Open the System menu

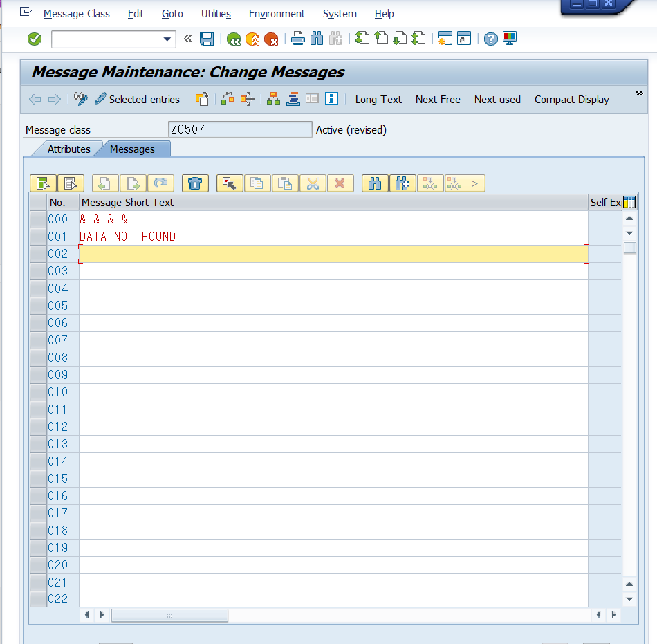pyautogui.click(x=340, y=14)
